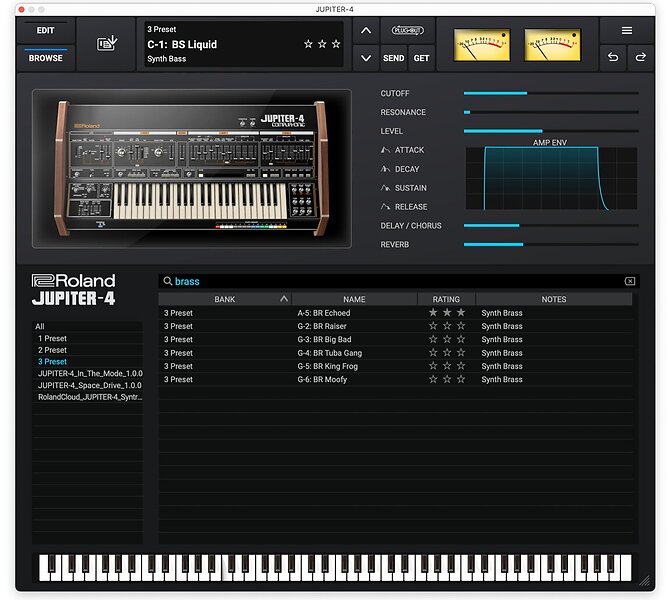This screenshot has width=670, height=600.
Task: Click the search field containing brass
Action: (398, 281)
